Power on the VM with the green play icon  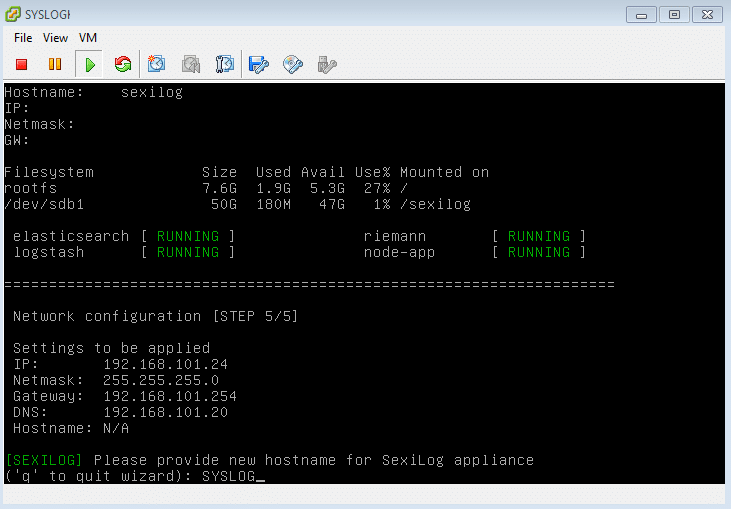pos(90,64)
